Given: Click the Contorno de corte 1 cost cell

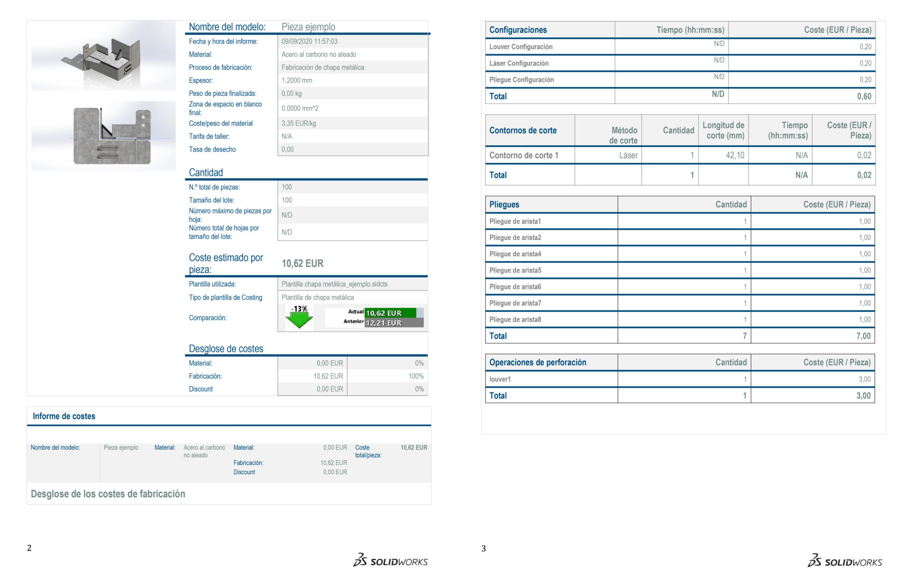Looking at the screenshot, I should pos(864,155).
